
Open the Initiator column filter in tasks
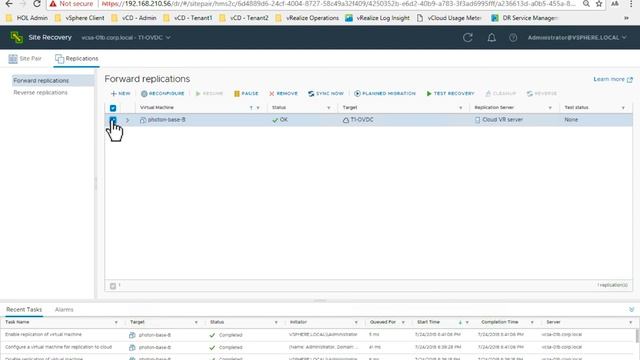[x=356, y=322]
